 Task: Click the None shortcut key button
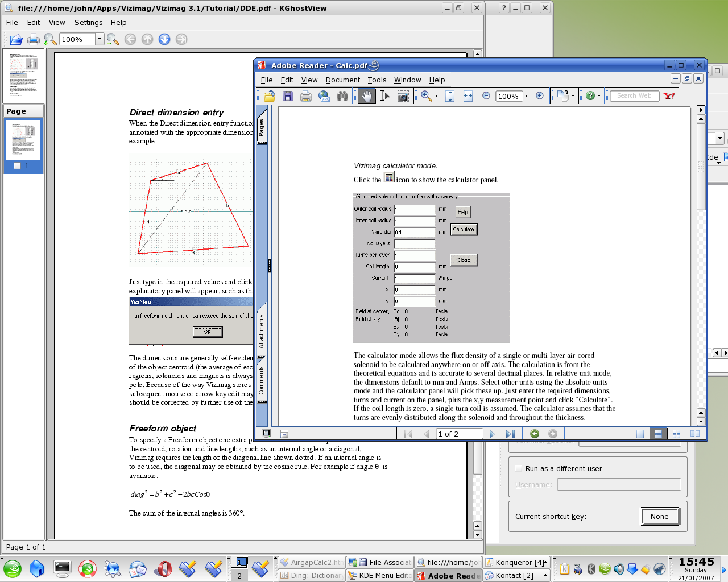click(659, 516)
